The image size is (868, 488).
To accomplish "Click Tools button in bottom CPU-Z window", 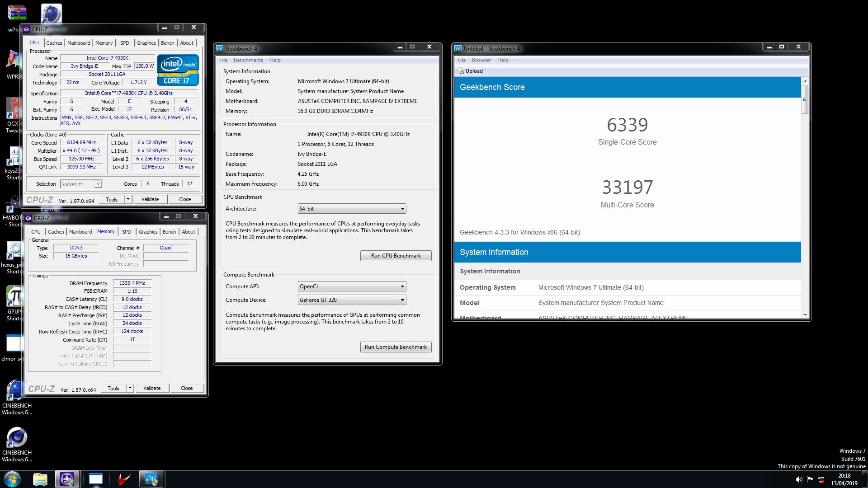I will click(x=113, y=388).
